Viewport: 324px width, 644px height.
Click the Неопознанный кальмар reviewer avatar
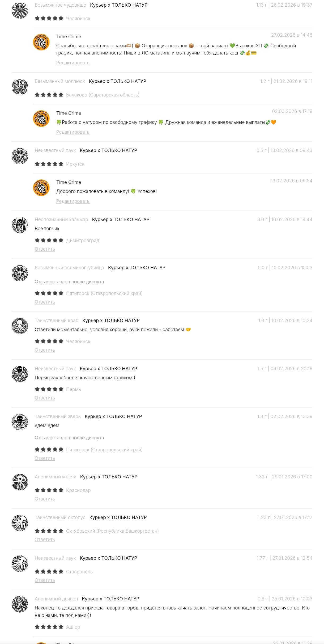(x=20, y=225)
